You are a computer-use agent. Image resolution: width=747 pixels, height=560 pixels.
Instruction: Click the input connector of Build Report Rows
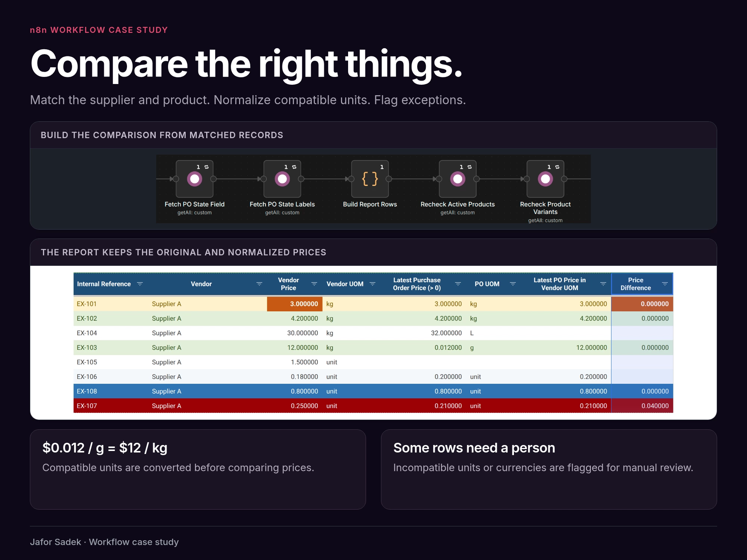pos(351,179)
